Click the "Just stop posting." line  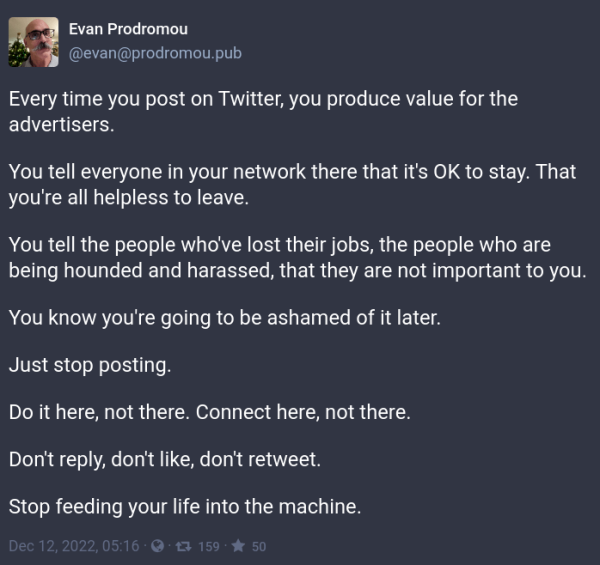(90, 365)
